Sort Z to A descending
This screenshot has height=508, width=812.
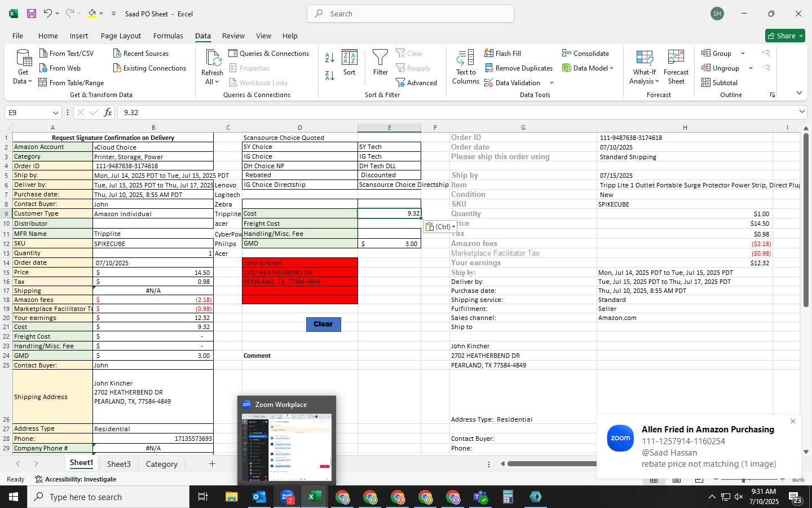coord(330,75)
